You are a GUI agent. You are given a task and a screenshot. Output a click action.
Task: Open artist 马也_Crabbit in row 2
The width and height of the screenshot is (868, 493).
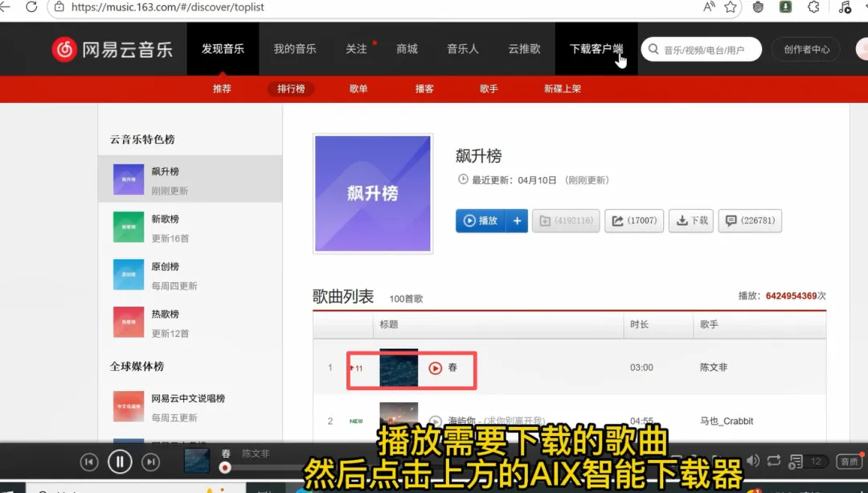727,421
